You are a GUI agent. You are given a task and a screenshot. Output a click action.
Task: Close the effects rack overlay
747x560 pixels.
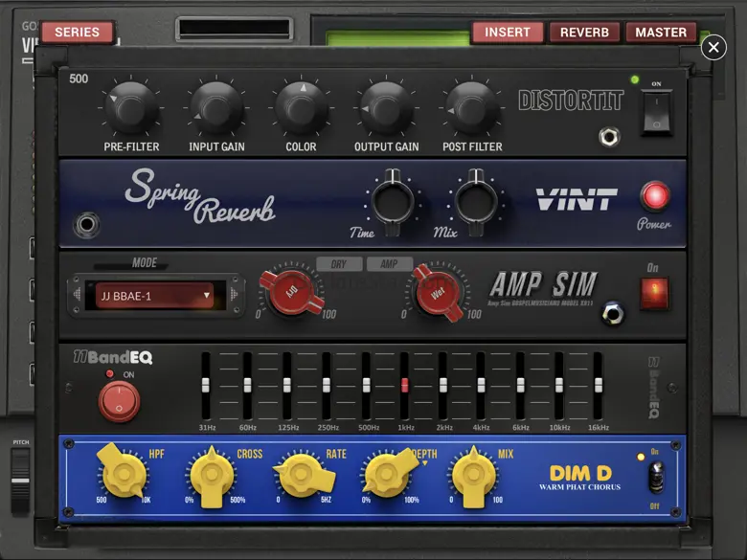pos(713,47)
